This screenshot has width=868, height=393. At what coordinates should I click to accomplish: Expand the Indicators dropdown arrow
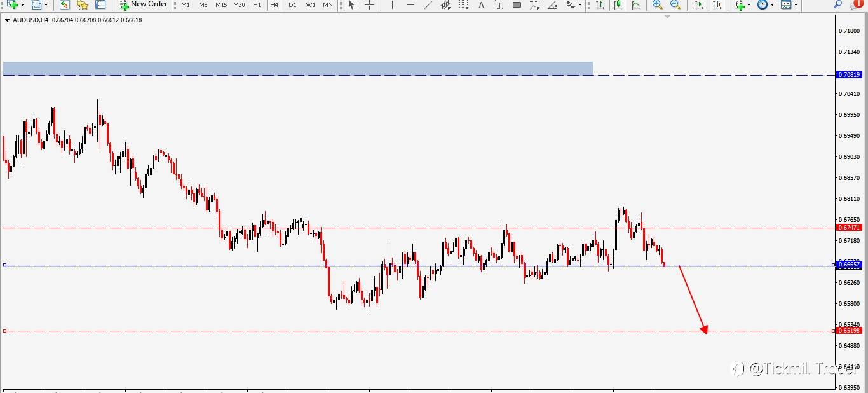(x=749, y=5)
